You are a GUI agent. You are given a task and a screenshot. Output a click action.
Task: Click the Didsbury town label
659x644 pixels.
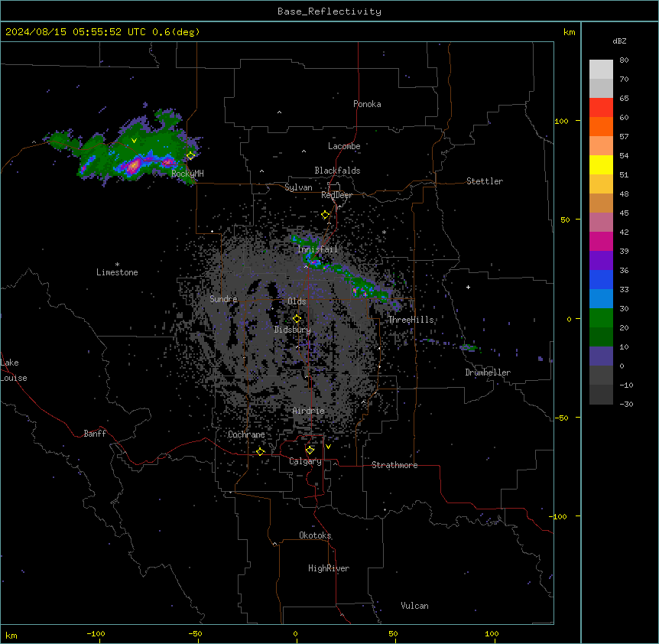(293, 330)
